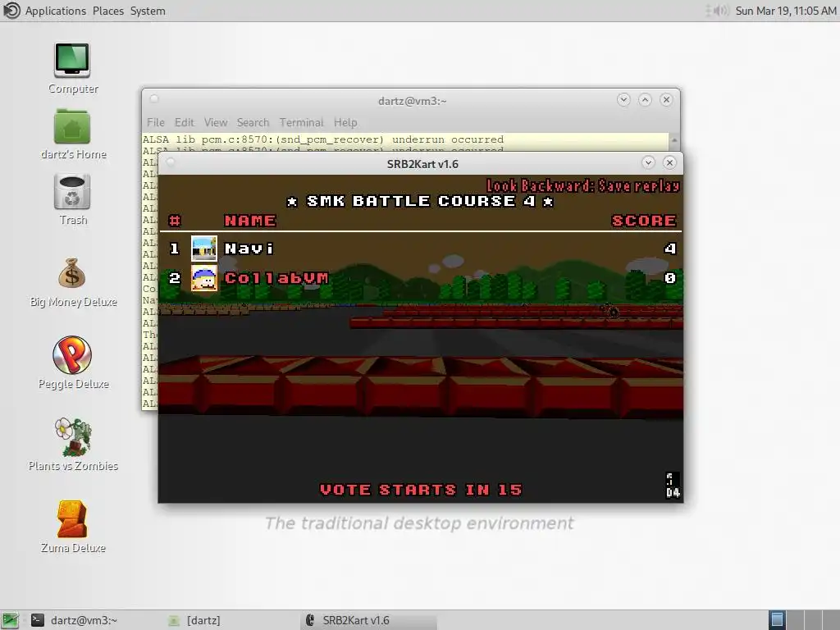Image resolution: width=840 pixels, height=630 pixels.
Task: Open the System menu
Action: pyautogui.click(x=148, y=11)
